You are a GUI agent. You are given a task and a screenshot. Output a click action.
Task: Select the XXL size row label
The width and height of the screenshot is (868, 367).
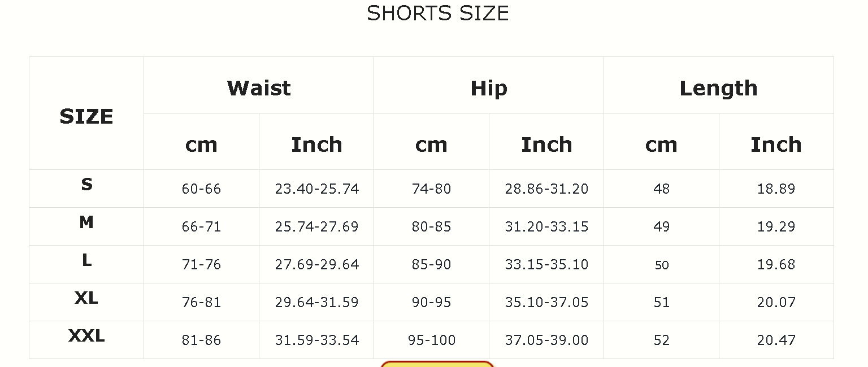(x=86, y=336)
